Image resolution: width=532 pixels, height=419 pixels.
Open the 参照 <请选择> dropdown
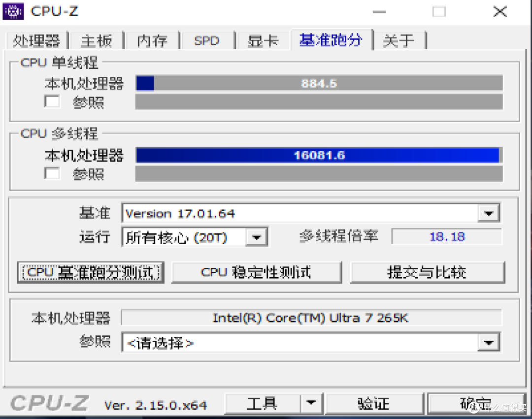click(310, 343)
